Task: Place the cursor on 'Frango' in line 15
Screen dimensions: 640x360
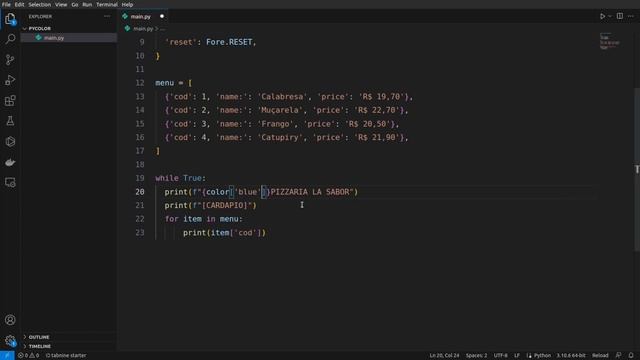Action: tap(276, 124)
